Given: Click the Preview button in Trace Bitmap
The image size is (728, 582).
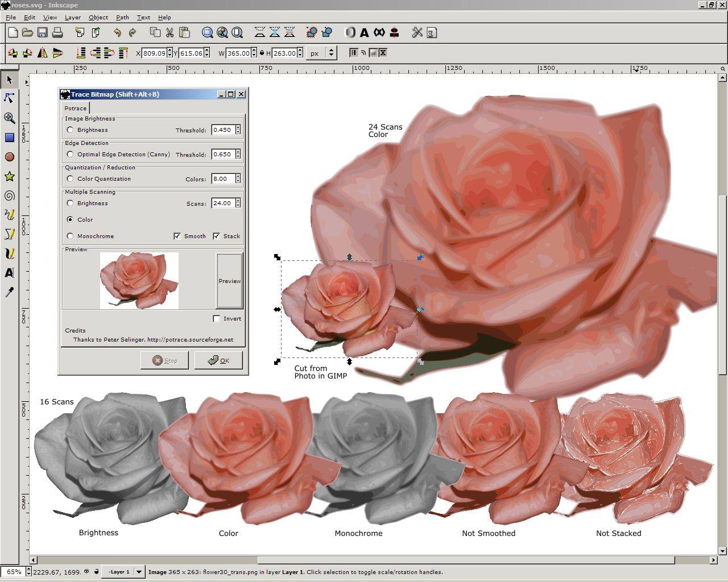Looking at the screenshot, I should coord(230,281).
